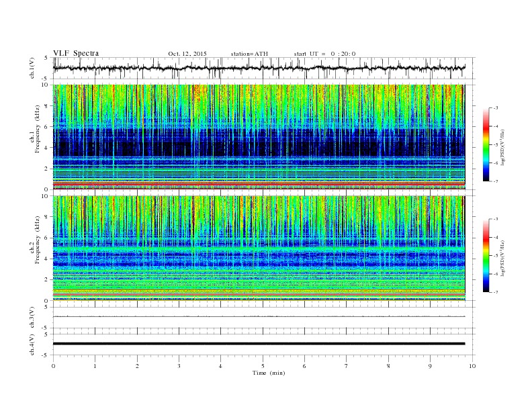Click the ch.2 'Frequency (kHz)' axis label
The image size is (532, 411).
38,240
